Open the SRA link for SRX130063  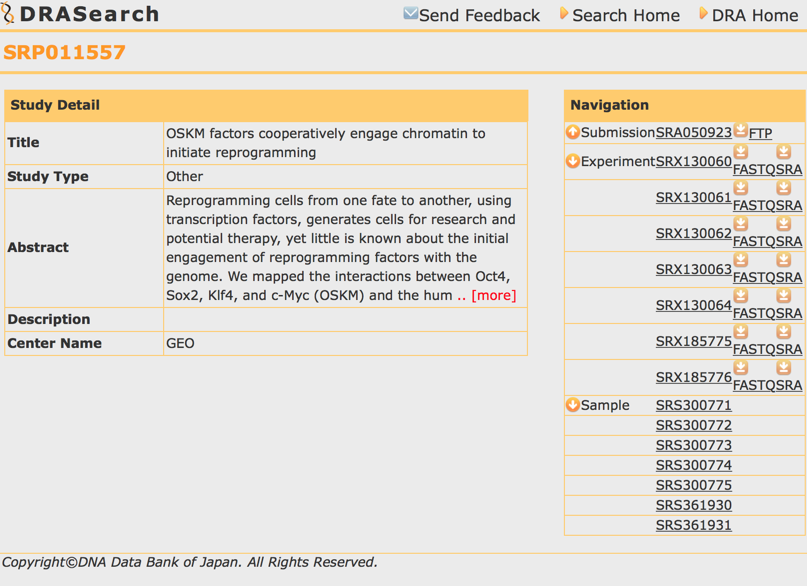pyautogui.click(x=790, y=277)
